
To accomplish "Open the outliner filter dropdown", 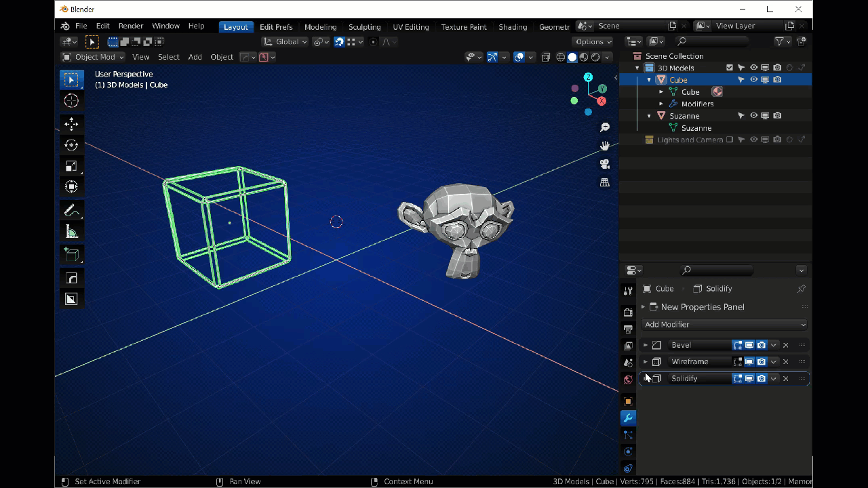I will [x=783, y=41].
